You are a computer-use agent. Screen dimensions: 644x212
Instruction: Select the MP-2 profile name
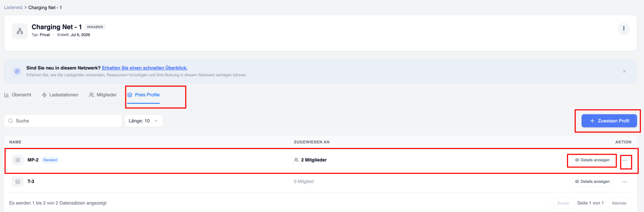pyautogui.click(x=33, y=160)
